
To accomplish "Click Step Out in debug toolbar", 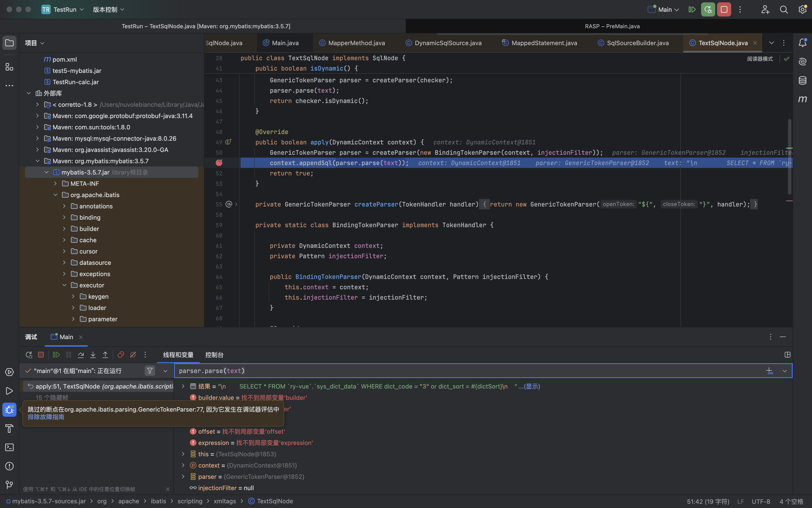I will tap(105, 355).
